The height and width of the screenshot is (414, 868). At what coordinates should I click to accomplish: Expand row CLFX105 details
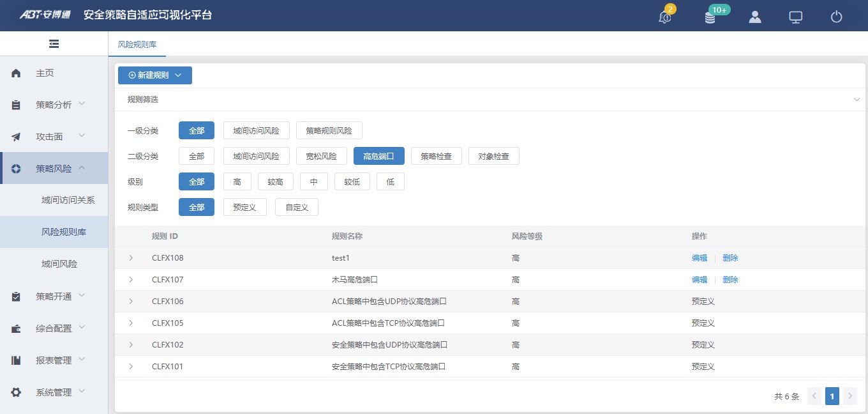(x=131, y=323)
